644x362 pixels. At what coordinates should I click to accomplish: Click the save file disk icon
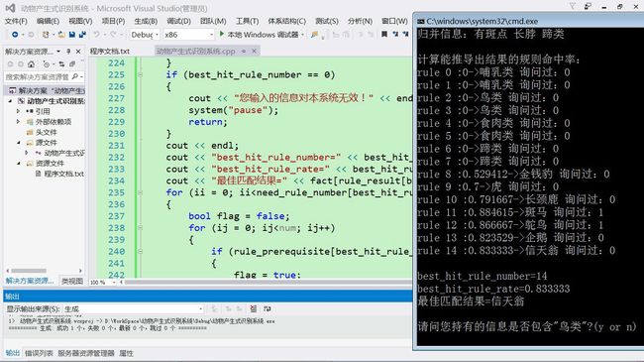click(x=72, y=35)
